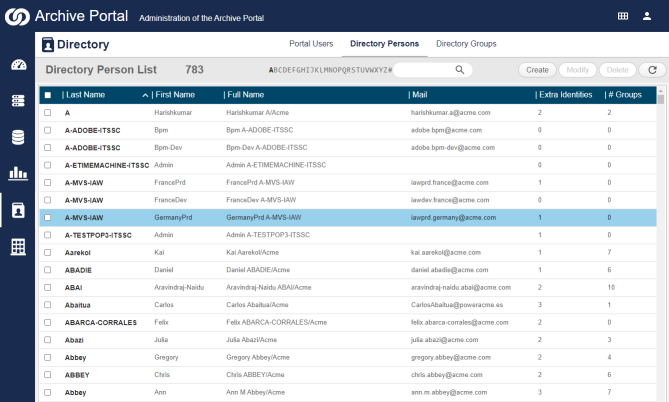Image resolution: width=669 pixels, height=402 pixels.
Task: Click the refresh list button
Action: (x=652, y=70)
